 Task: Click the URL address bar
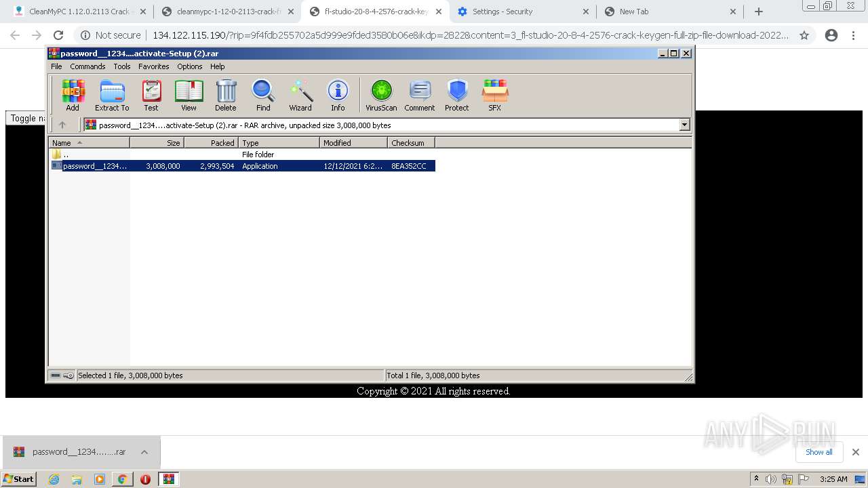click(470, 35)
